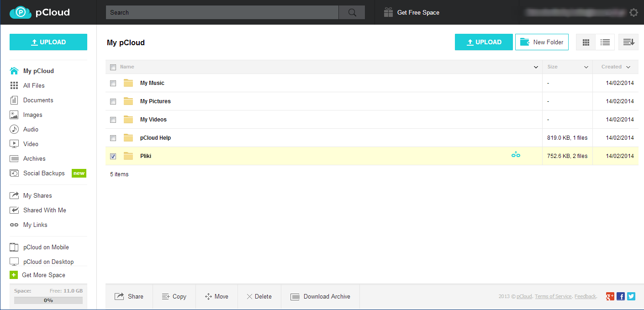Expand the Created column dropdown arrow

628,68
